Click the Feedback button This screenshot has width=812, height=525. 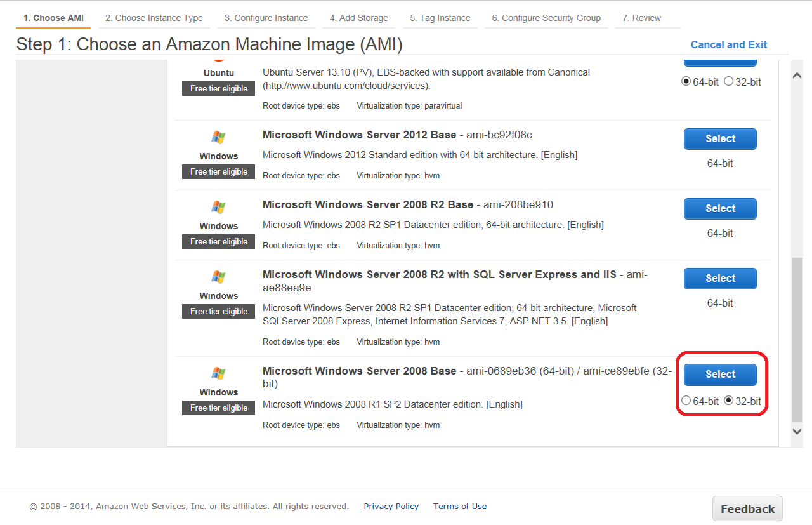747,509
